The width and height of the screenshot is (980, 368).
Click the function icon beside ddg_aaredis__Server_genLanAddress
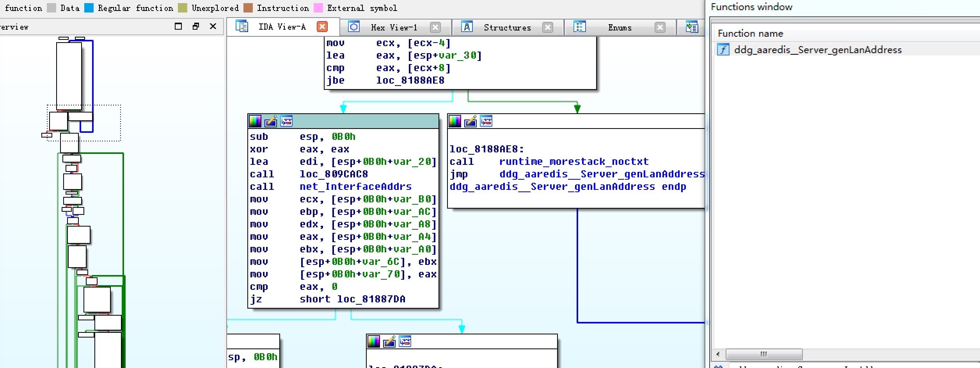723,50
